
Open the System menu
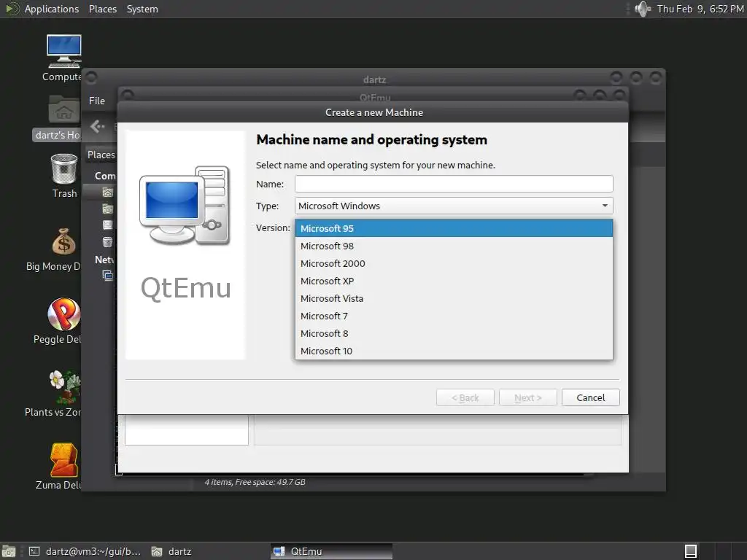click(x=142, y=9)
